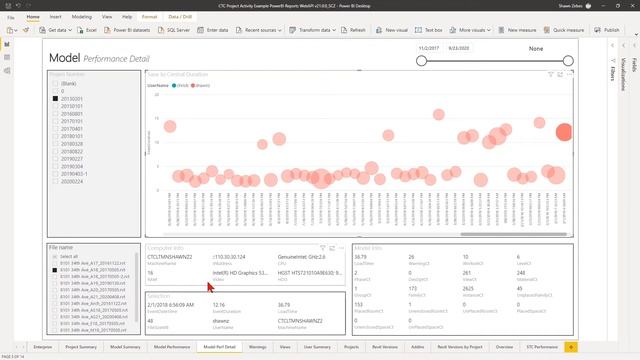Open the More visuals dropdown
640x360 pixels.
click(x=489, y=30)
